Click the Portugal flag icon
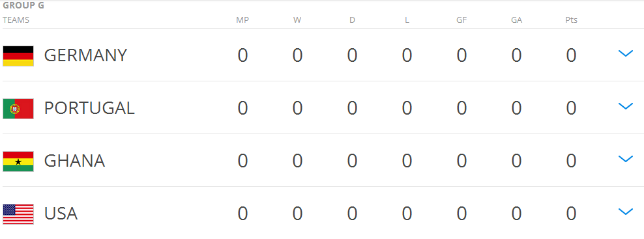Viewport: 644px width, 239px height. [x=18, y=108]
